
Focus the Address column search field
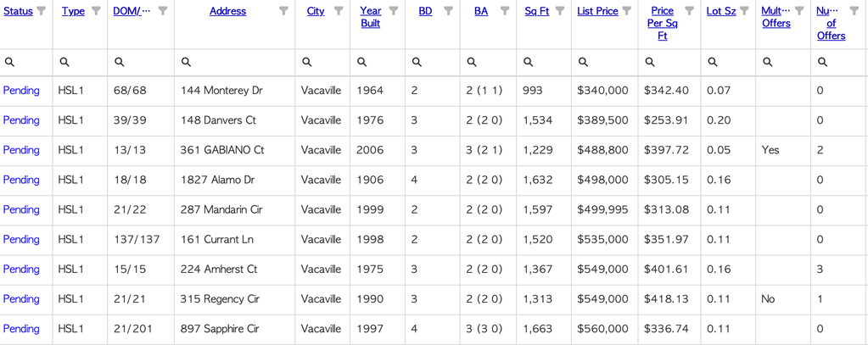coord(235,62)
